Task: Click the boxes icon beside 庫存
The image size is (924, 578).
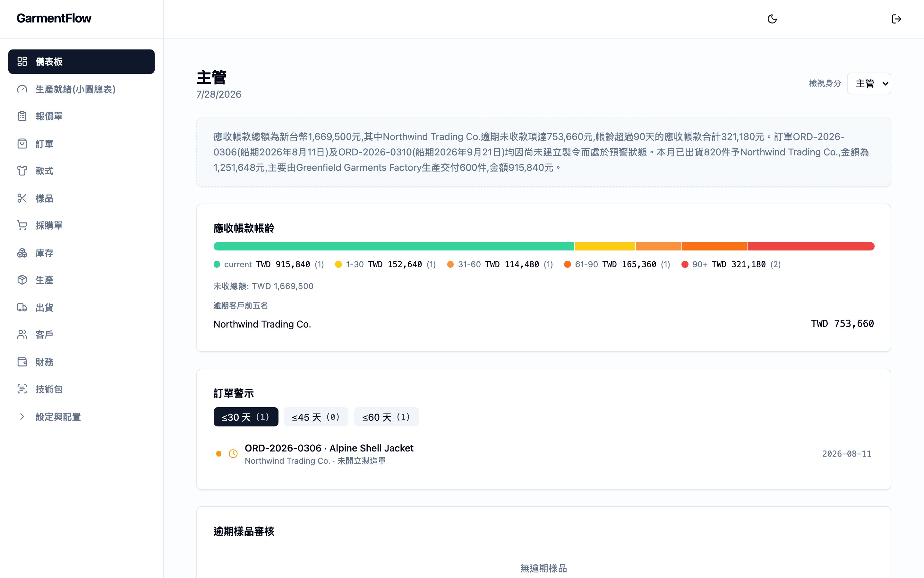Action: 22,253
